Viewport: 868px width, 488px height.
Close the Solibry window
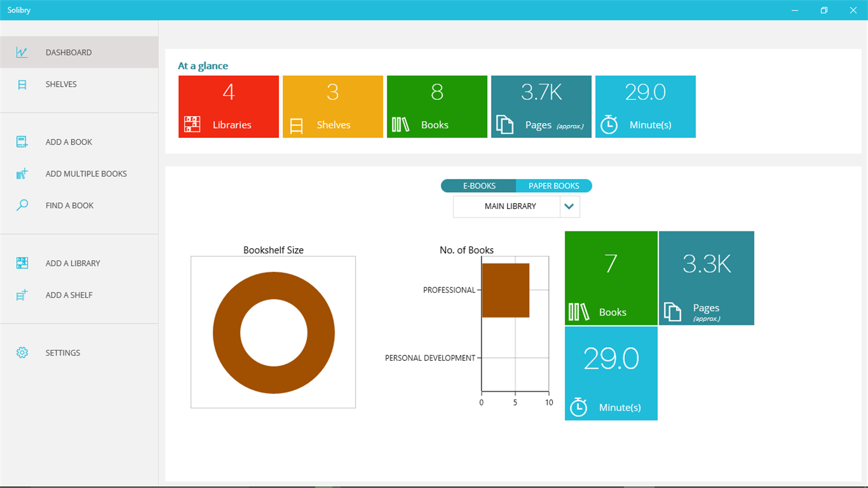(x=853, y=10)
